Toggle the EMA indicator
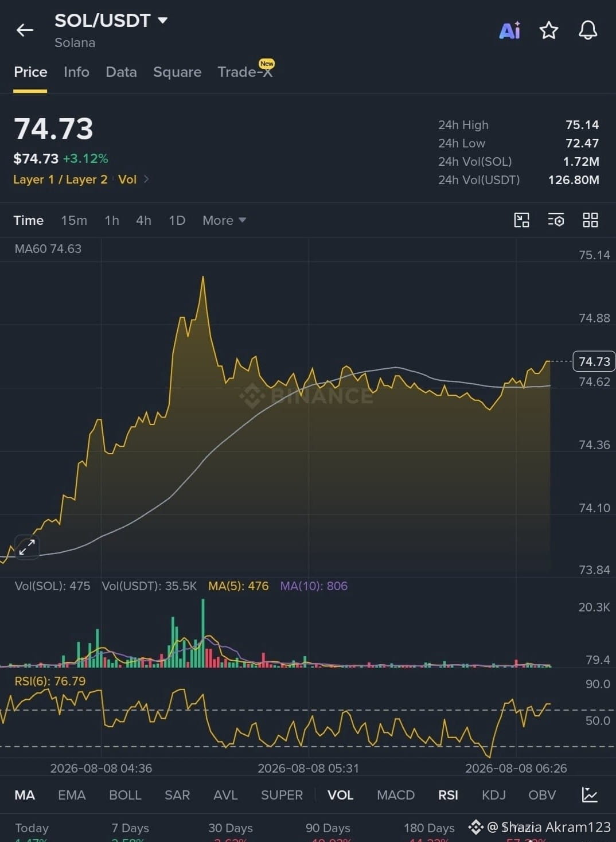 pyautogui.click(x=72, y=795)
